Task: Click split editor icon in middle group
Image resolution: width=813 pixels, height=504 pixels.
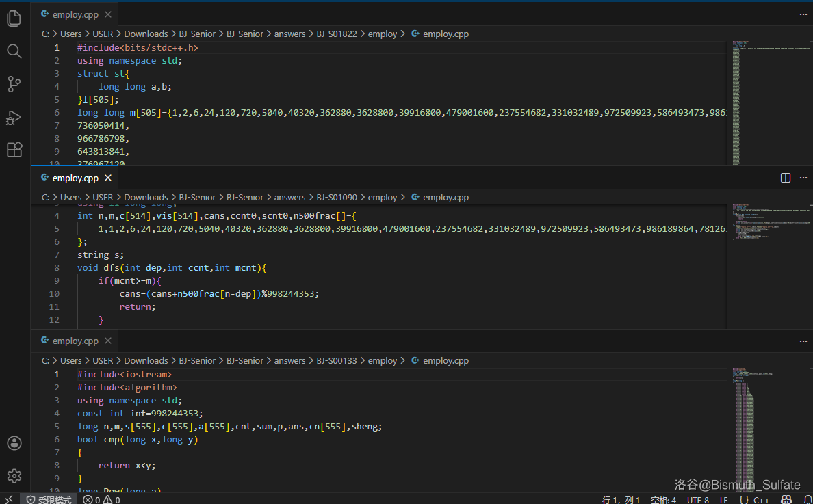Action: (x=786, y=178)
